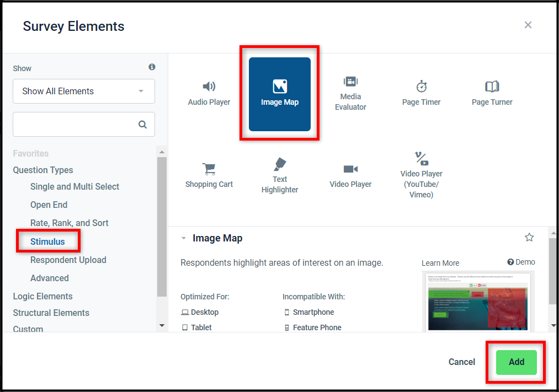Select the Text Highlighter element

coord(279,176)
